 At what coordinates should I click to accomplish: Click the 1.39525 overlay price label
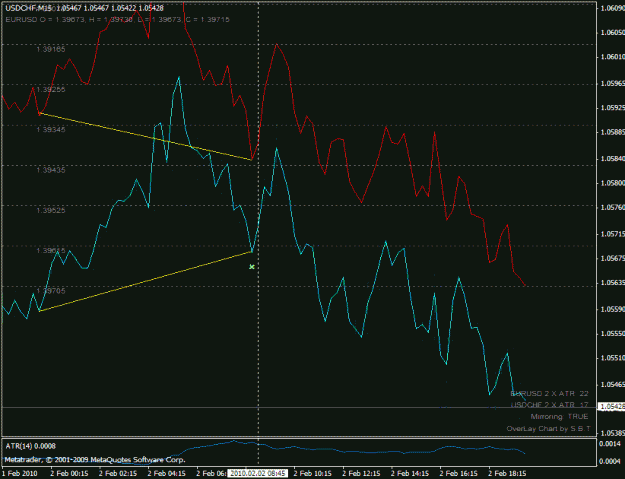click(x=51, y=210)
